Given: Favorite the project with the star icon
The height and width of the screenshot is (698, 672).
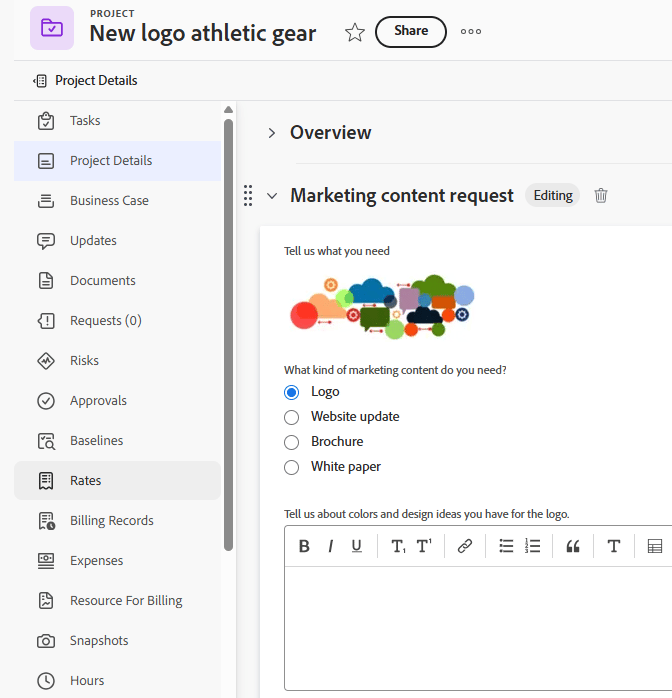Looking at the screenshot, I should coord(355,32).
